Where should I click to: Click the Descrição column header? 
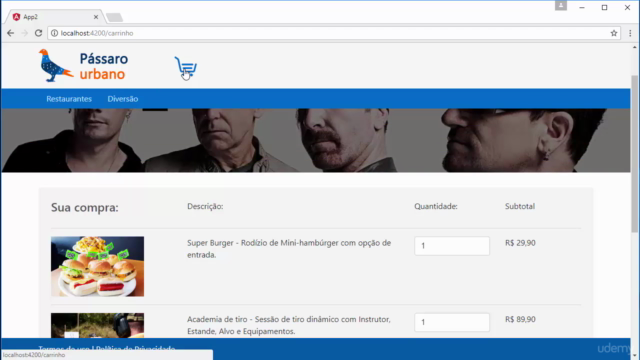[205, 207]
